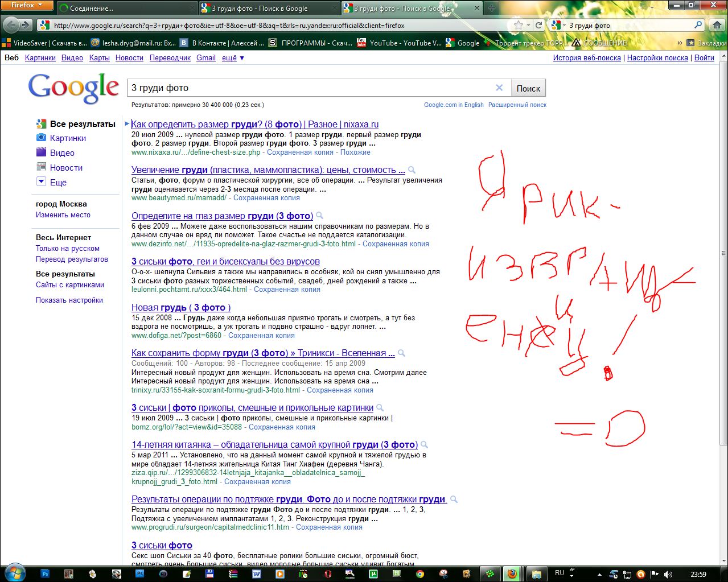Select Сайты с картинками filter
This screenshot has height=582, width=728.
point(70,284)
